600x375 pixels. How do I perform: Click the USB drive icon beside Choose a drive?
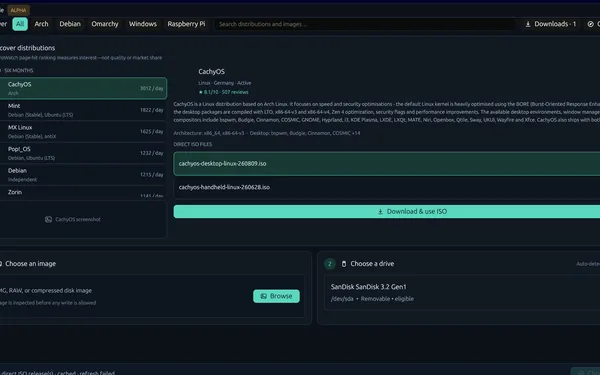coord(344,264)
